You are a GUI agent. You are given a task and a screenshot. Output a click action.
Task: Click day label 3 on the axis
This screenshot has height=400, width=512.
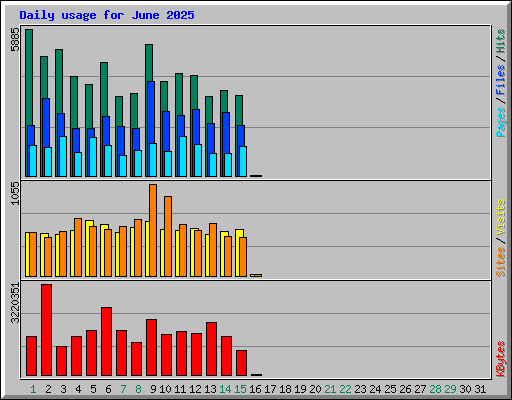(63, 389)
